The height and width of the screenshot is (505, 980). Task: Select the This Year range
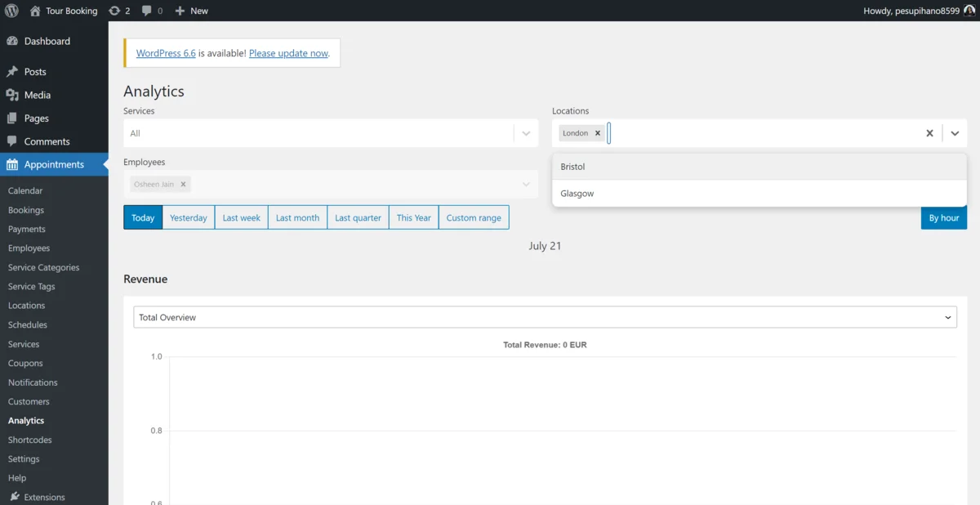point(414,217)
